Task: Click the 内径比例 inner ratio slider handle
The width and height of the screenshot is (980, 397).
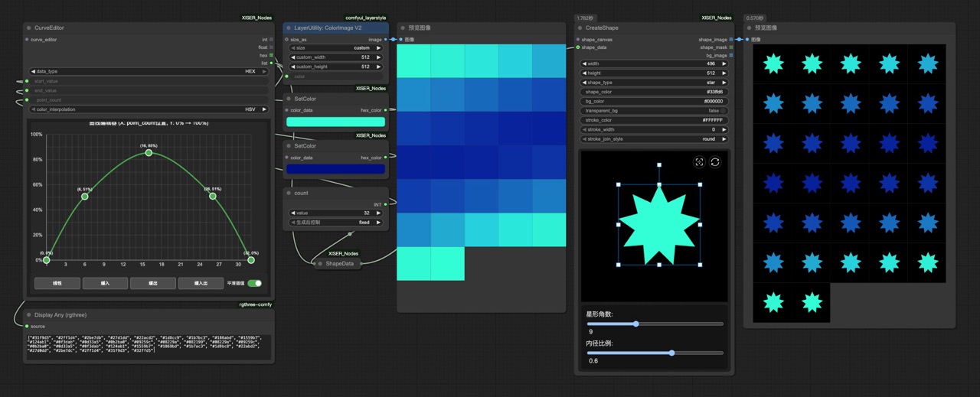Action: (671, 353)
